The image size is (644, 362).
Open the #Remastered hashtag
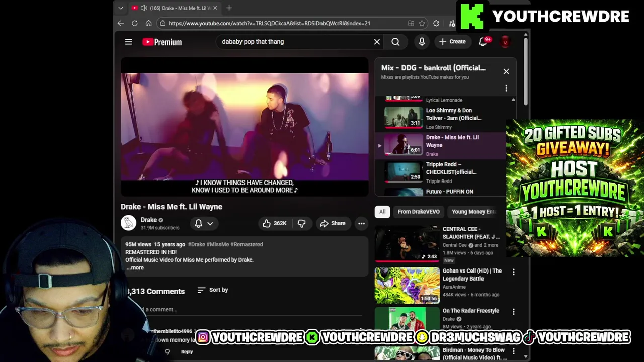click(x=247, y=244)
